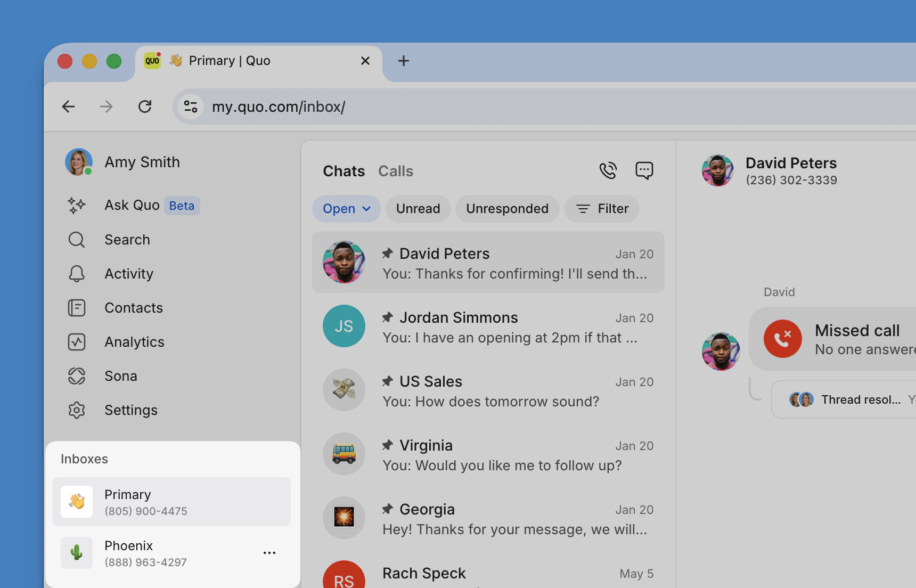Close the Primary | Quo browser tab
Viewport: 916px width, 588px height.
pos(365,61)
